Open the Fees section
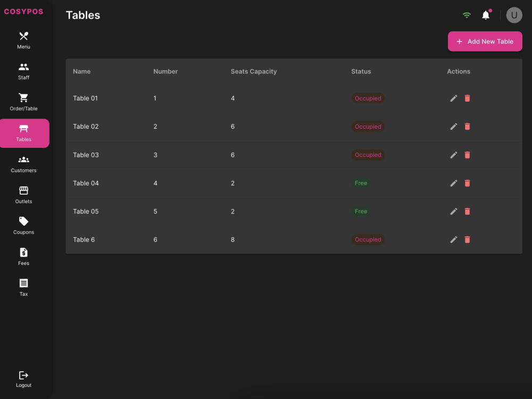532x399 pixels. [x=24, y=257]
